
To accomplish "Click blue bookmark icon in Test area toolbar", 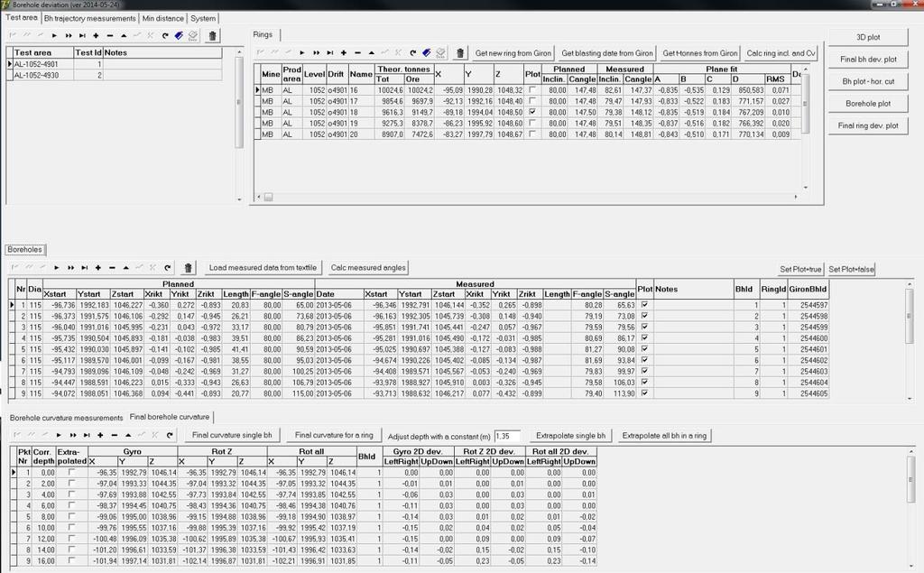I will [x=179, y=36].
